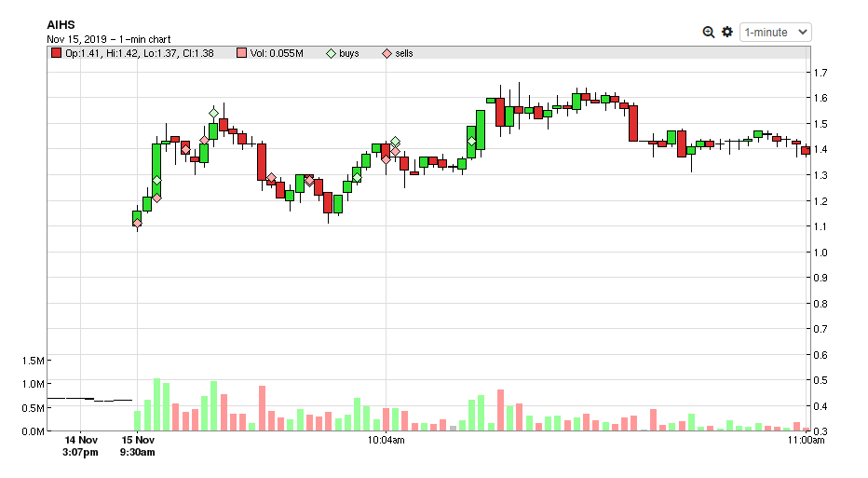
Task: Toggle the buys legend diamond
Action: (331, 54)
